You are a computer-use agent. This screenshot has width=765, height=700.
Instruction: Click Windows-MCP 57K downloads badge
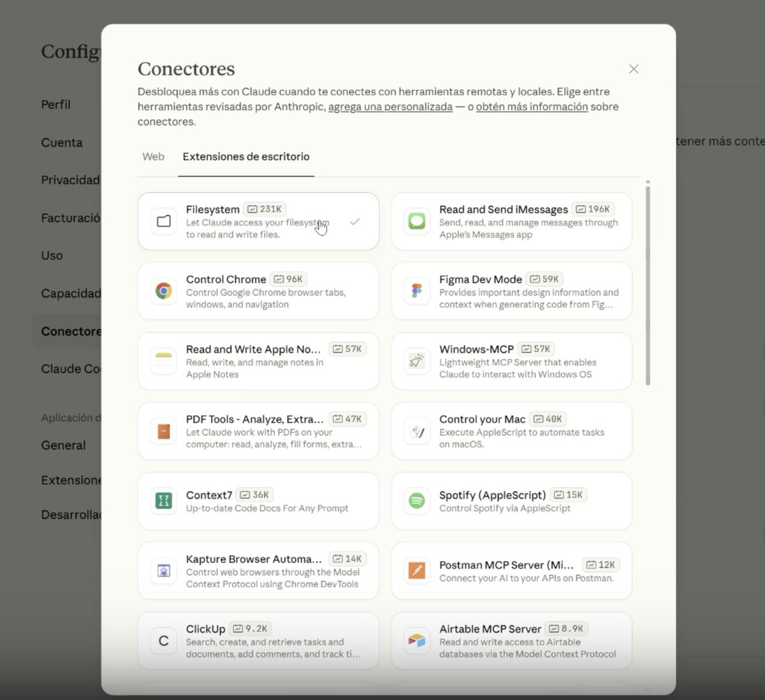pyautogui.click(x=536, y=349)
